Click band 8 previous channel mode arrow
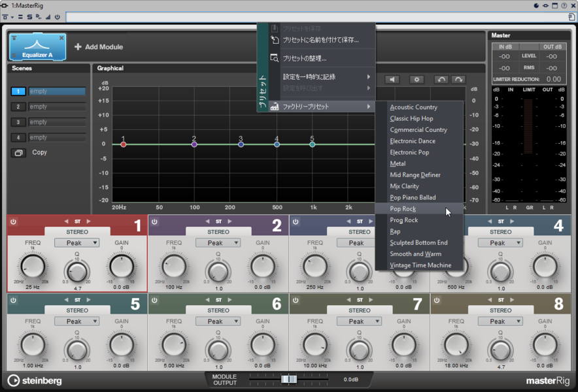The width and height of the screenshot is (578, 392). pos(490,300)
